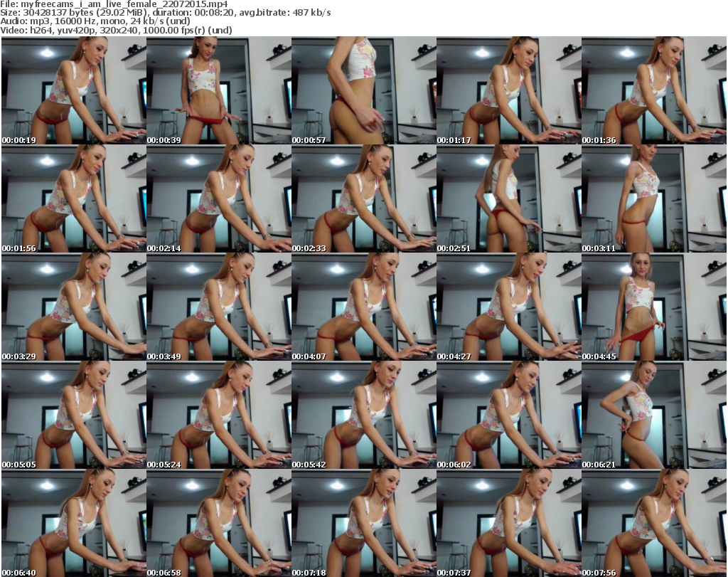
Task: Click the 'File:' name line in header
Action: click(x=114, y=4)
